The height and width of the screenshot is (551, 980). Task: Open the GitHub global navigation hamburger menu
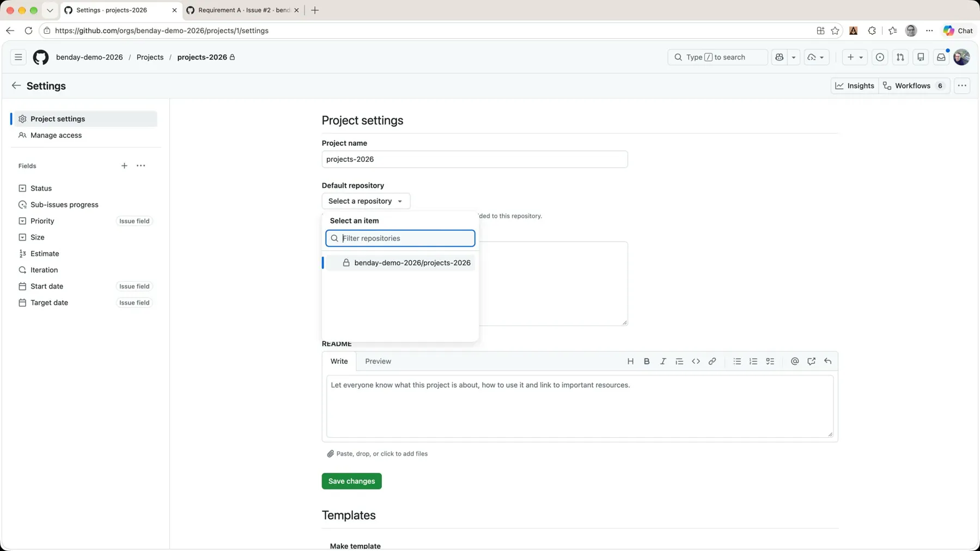pos(18,57)
